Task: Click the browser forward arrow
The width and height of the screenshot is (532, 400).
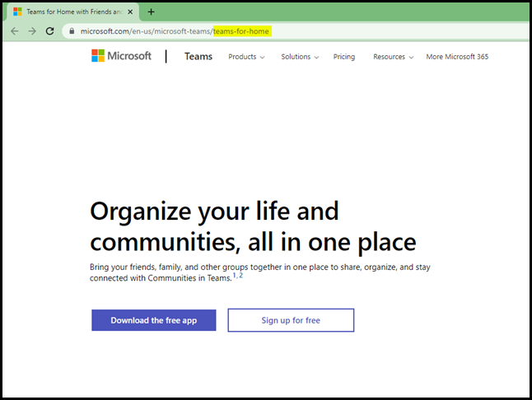Action: point(32,31)
